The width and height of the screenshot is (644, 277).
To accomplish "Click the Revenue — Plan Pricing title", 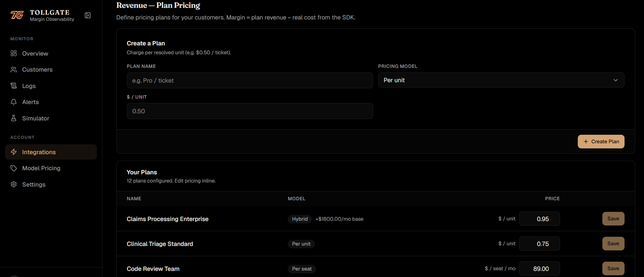I will tap(158, 5).
